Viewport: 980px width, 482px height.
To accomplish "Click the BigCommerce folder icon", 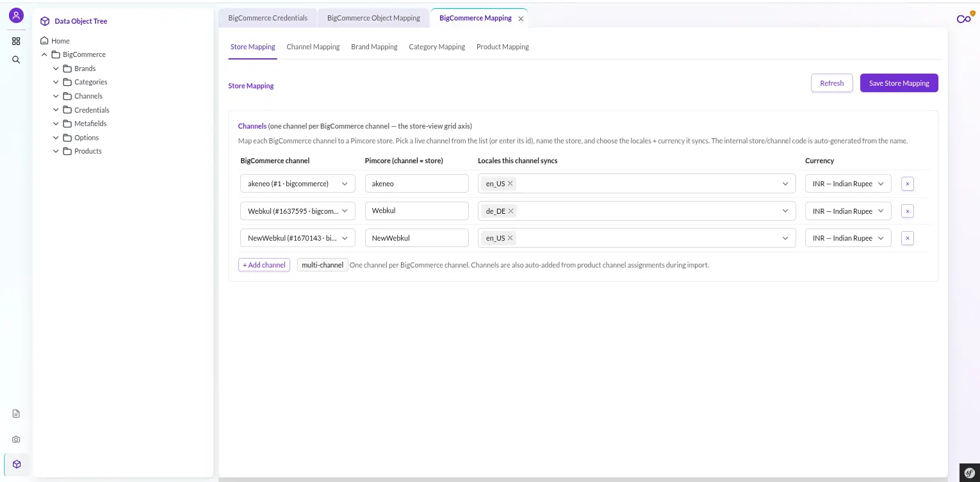I will pyautogui.click(x=56, y=54).
